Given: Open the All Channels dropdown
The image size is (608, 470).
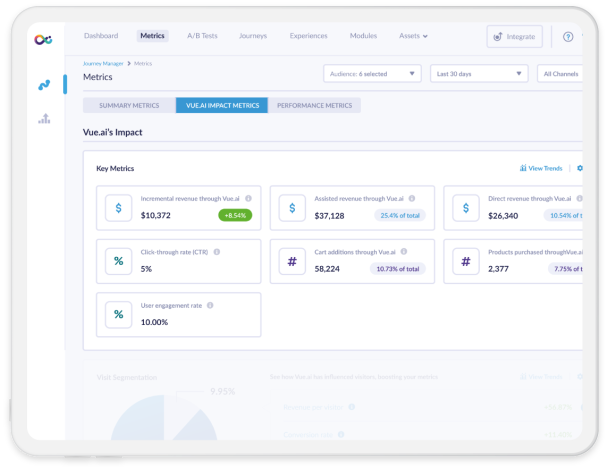Looking at the screenshot, I should point(560,74).
